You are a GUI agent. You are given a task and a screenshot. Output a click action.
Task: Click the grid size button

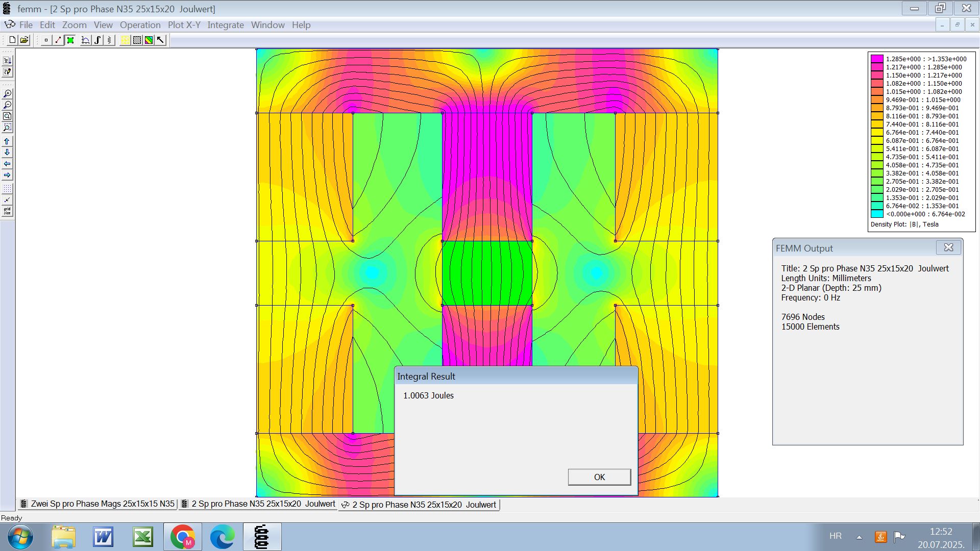coord(7,211)
